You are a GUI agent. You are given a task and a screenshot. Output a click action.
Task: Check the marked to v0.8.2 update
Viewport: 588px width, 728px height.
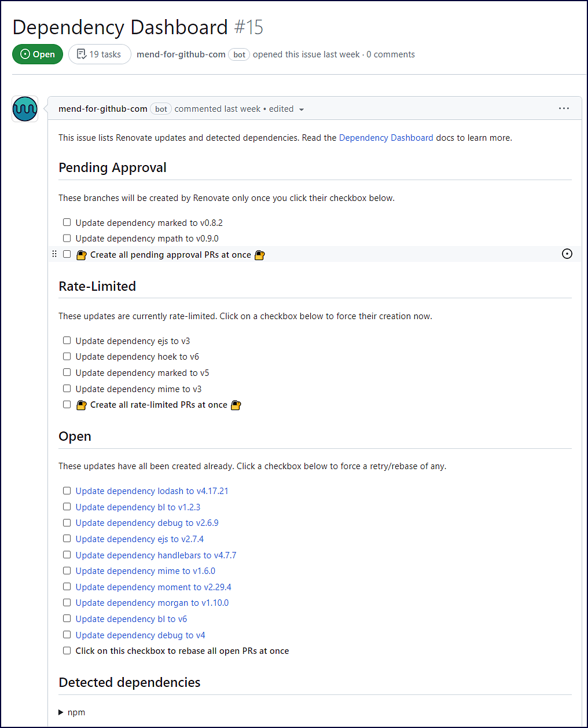click(67, 222)
